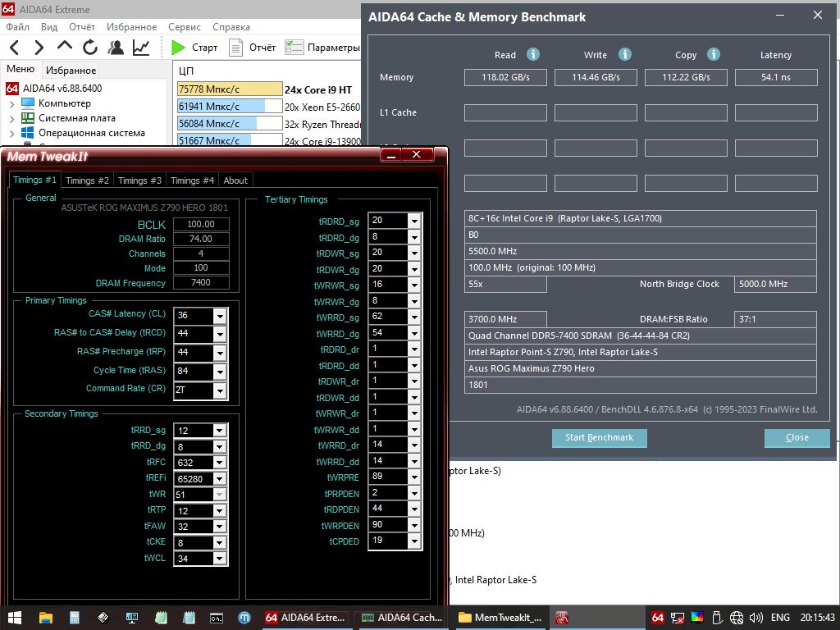Screen dimensions: 840x630
Task: Open the tFAW dropdown
Action: pos(220,527)
